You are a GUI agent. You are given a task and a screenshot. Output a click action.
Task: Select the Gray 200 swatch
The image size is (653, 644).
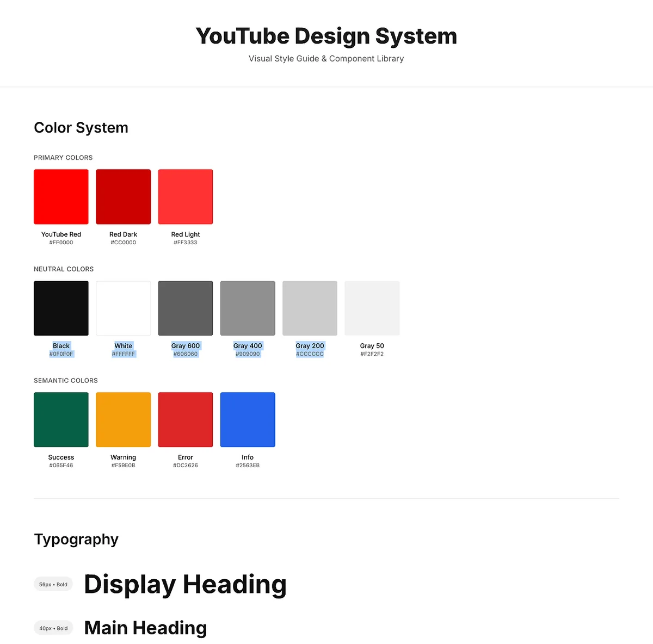point(310,308)
